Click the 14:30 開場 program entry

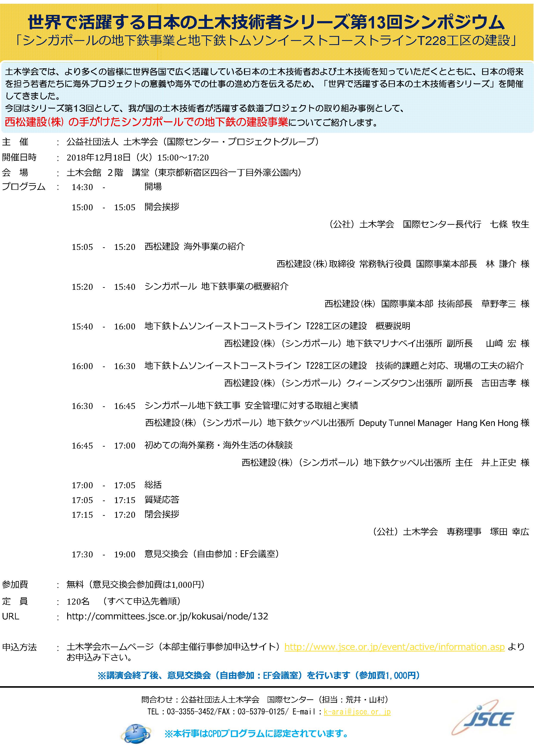pos(117,187)
